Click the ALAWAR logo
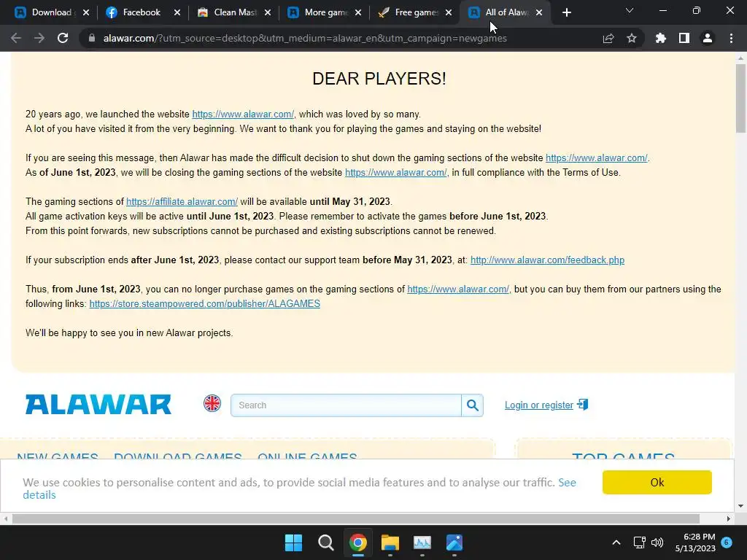The image size is (747, 560). [98, 405]
